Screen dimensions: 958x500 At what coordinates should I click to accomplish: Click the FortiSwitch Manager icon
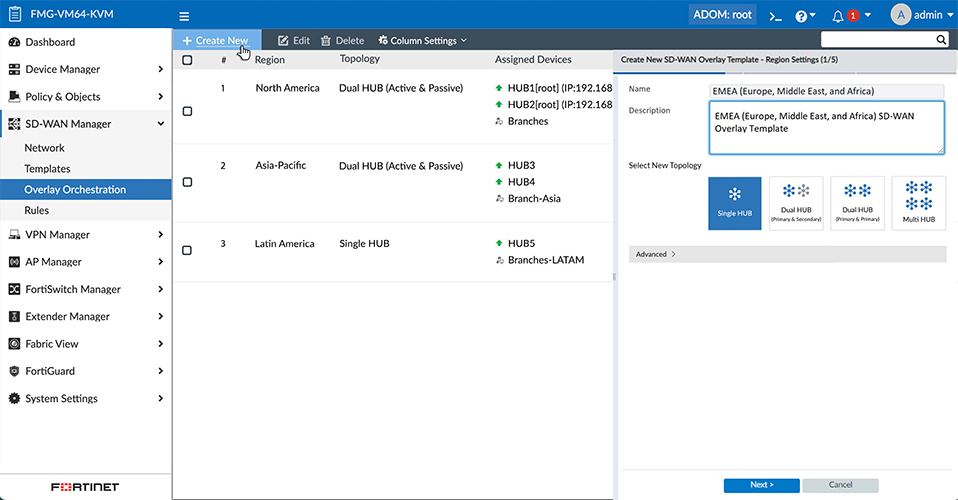click(14, 289)
